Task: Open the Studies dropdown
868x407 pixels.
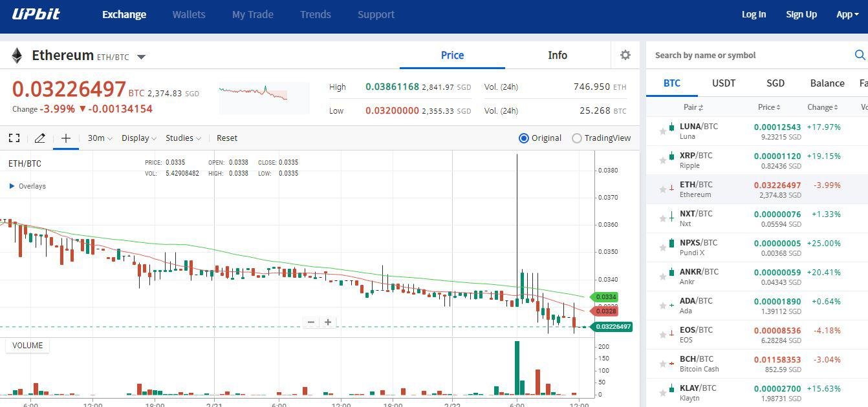Action: 182,138
